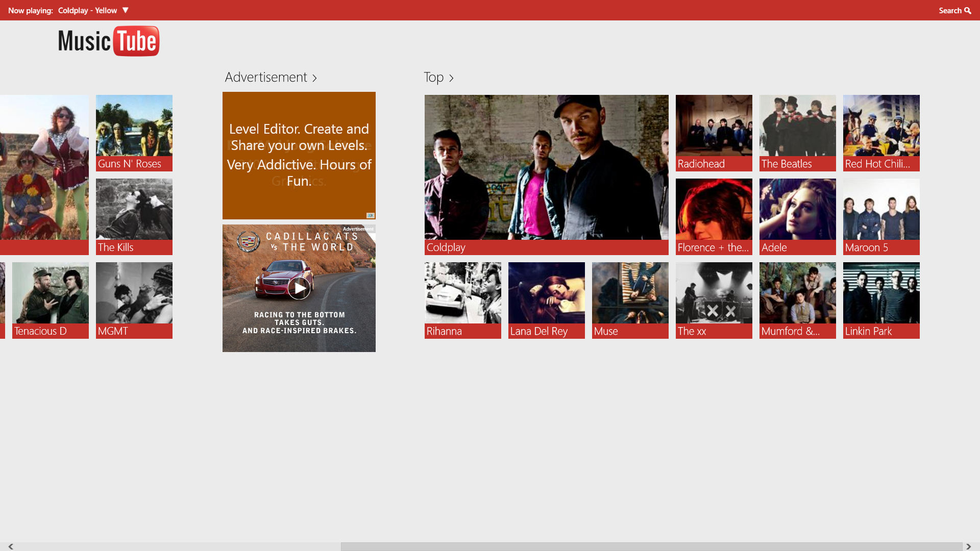
Task: Open the Radiohead artist page
Action: [714, 133]
